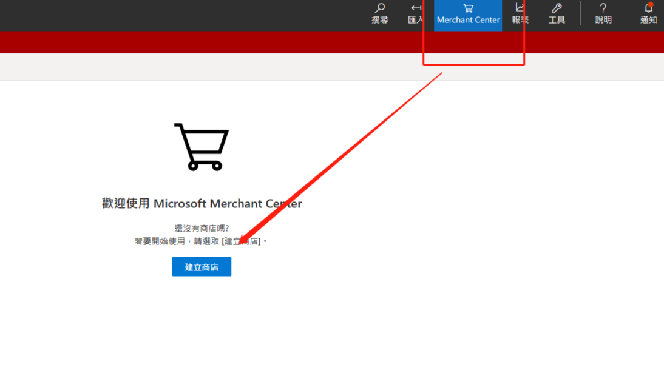The image size is (664, 374).
Task: Click the blue 建立商店 button
Action: pyautogui.click(x=202, y=267)
